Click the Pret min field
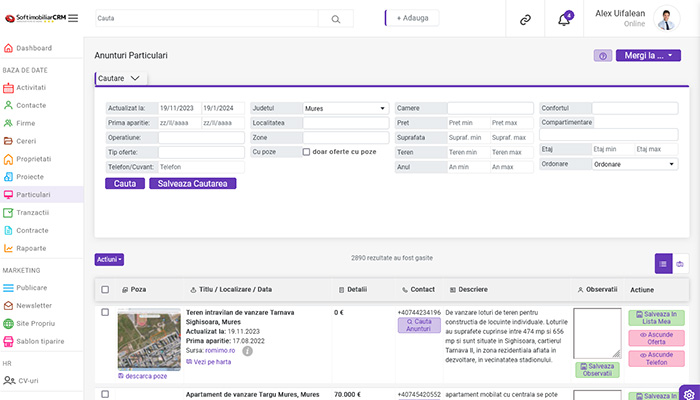 [x=468, y=123]
